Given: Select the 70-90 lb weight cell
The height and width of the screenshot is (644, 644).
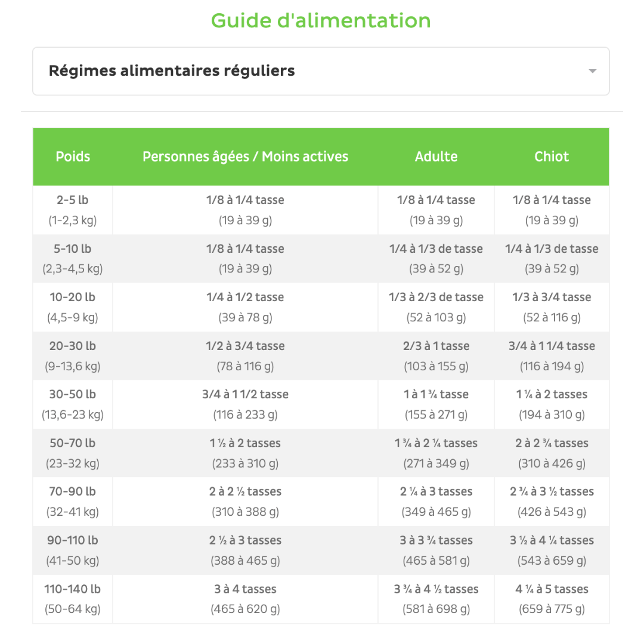Looking at the screenshot, I should [73, 501].
